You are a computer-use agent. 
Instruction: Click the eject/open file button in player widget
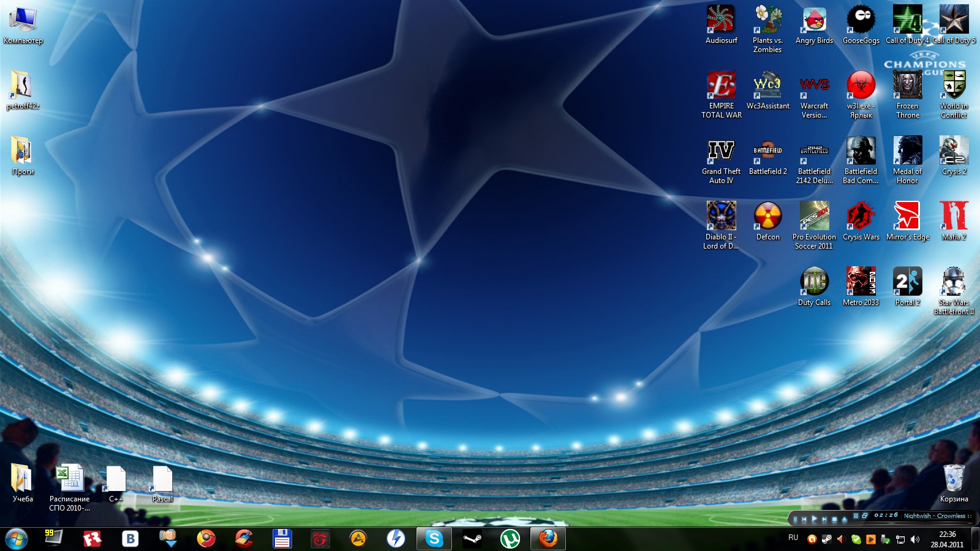(845, 519)
